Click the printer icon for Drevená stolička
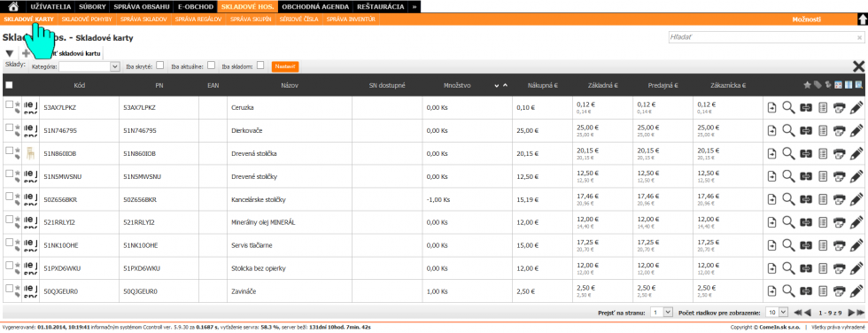The height and width of the screenshot is (333, 868). coord(840,154)
